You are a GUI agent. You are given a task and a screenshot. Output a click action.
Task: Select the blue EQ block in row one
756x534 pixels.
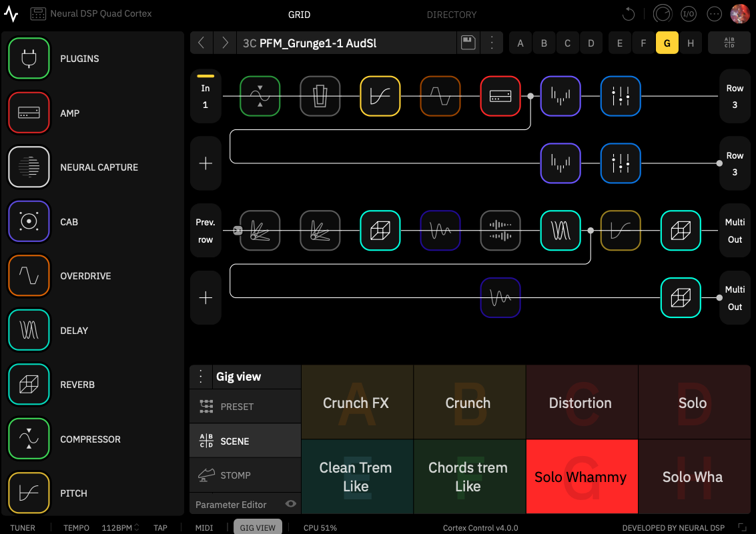tap(621, 96)
